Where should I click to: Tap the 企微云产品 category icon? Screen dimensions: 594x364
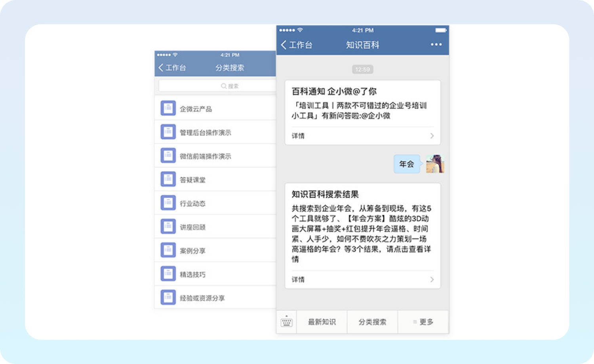pos(168,108)
